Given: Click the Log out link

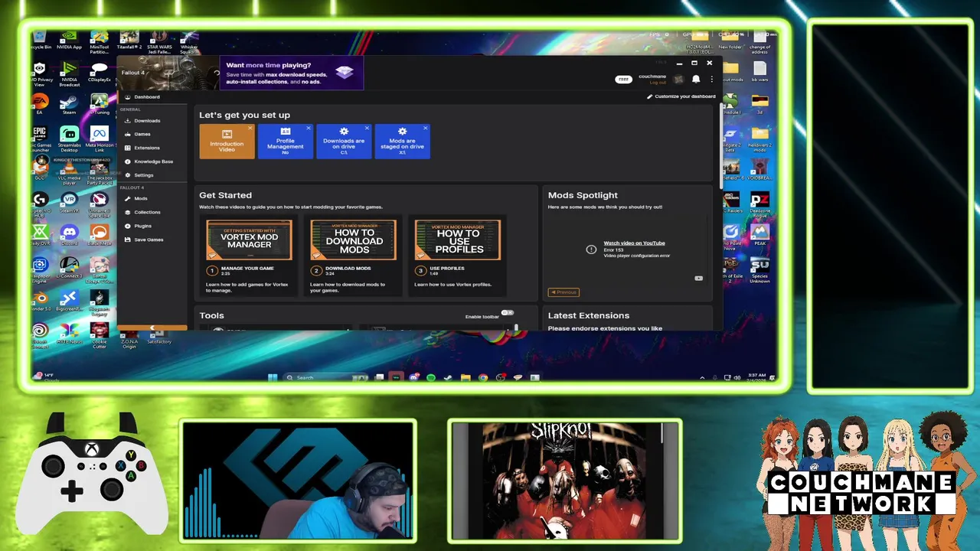Looking at the screenshot, I should point(657,83).
